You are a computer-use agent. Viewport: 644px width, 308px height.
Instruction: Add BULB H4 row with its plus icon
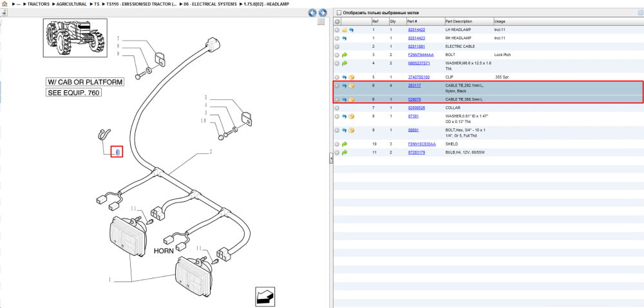point(337,152)
